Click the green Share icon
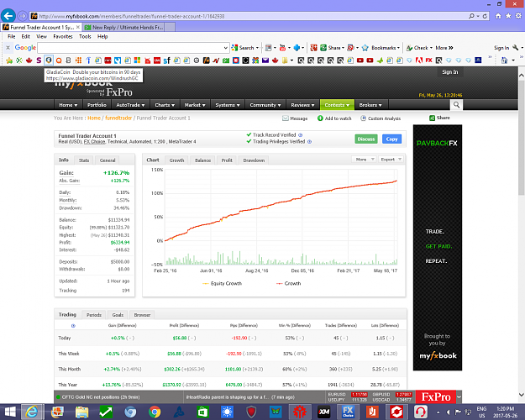Screen dimensions: 525x420 tap(432, 118)
